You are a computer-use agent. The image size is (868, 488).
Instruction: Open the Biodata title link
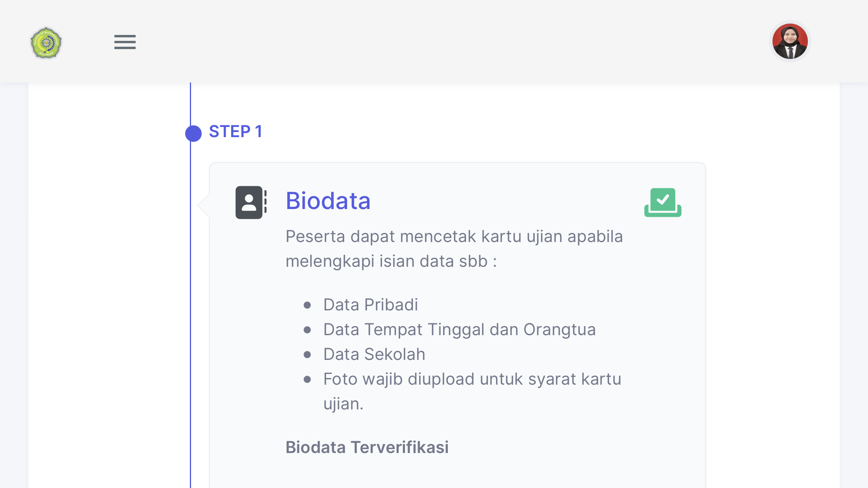click(x=328, y=201)
